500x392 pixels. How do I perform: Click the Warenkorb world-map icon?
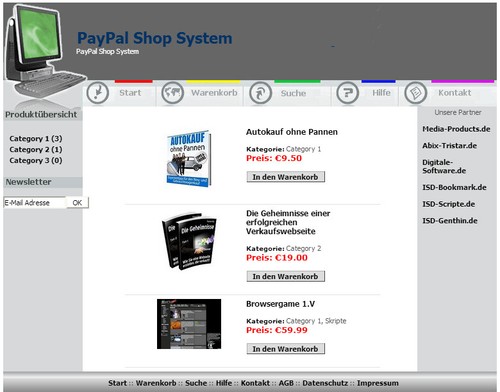click(173, 93)
